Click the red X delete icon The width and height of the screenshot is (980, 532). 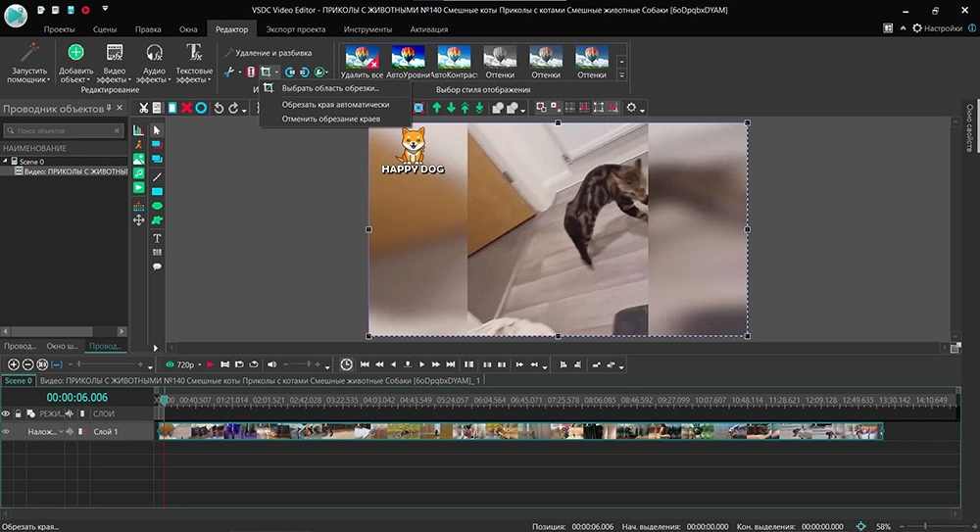[x=186, y=108]
